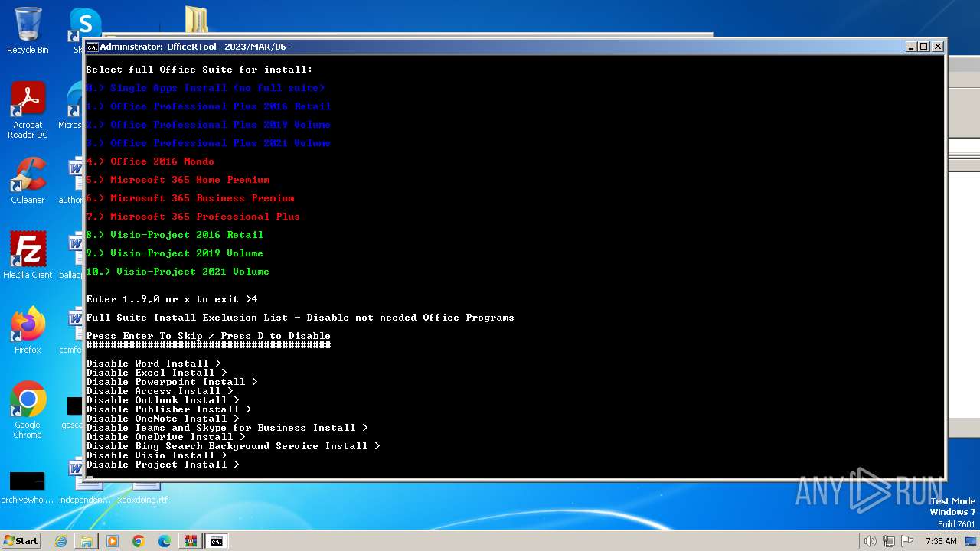
Task: Select the Microsoft Edge desktop shortcut
Action: click(x=75, y=106)
